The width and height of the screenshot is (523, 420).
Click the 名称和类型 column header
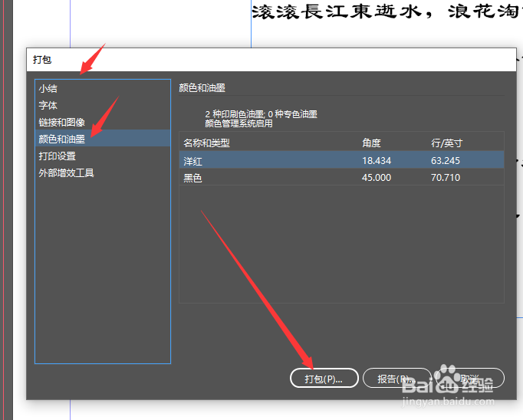coord(206,143)
